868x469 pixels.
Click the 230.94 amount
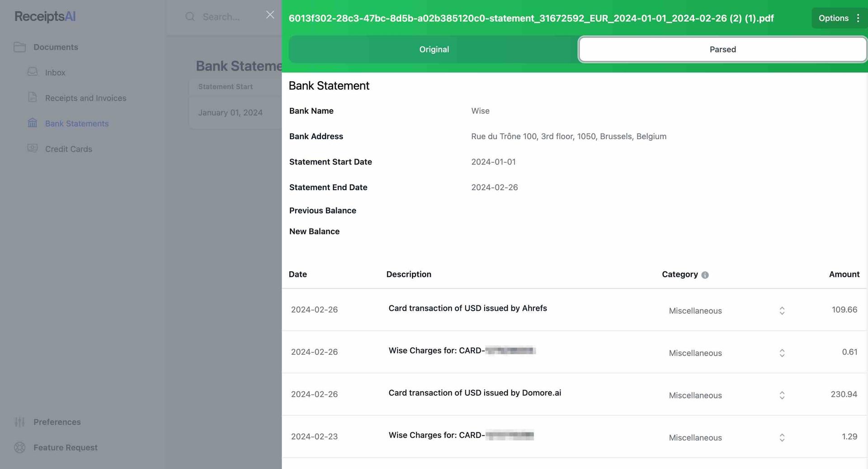pyautogui.click(x=844, y=394)
